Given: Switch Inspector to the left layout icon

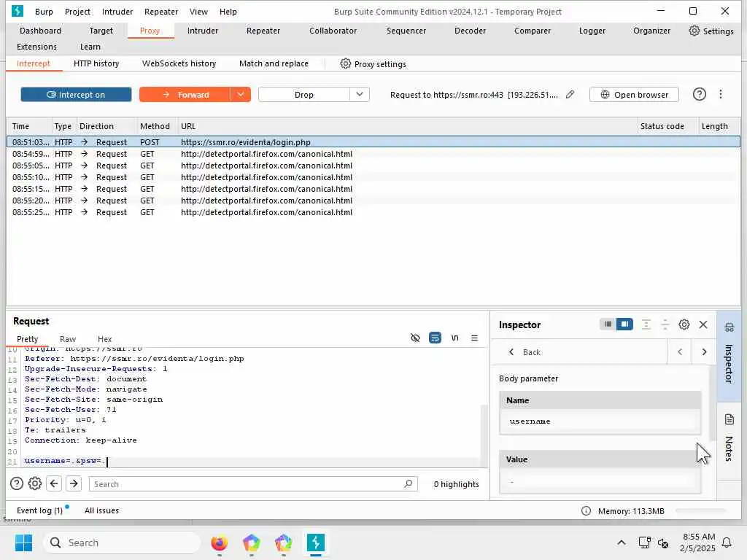Looking at the screenshot, I should click(x=608, y=324).
